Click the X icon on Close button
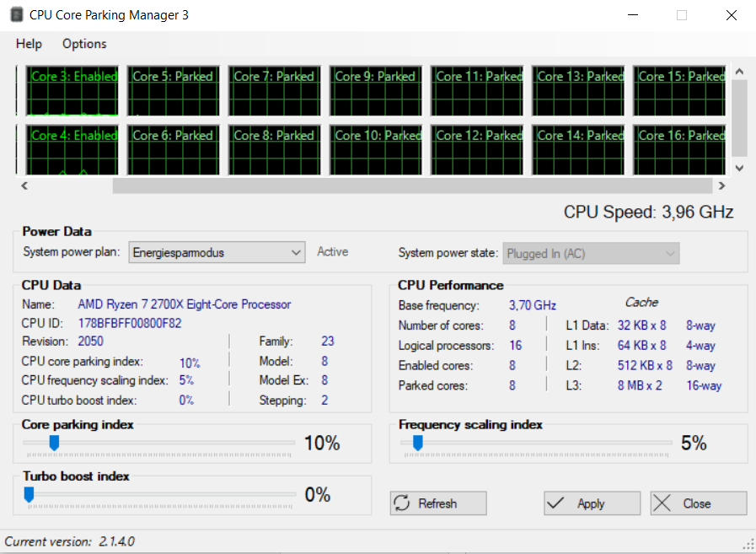The width and height of the screenshot is (756, 554). [662, 503]
